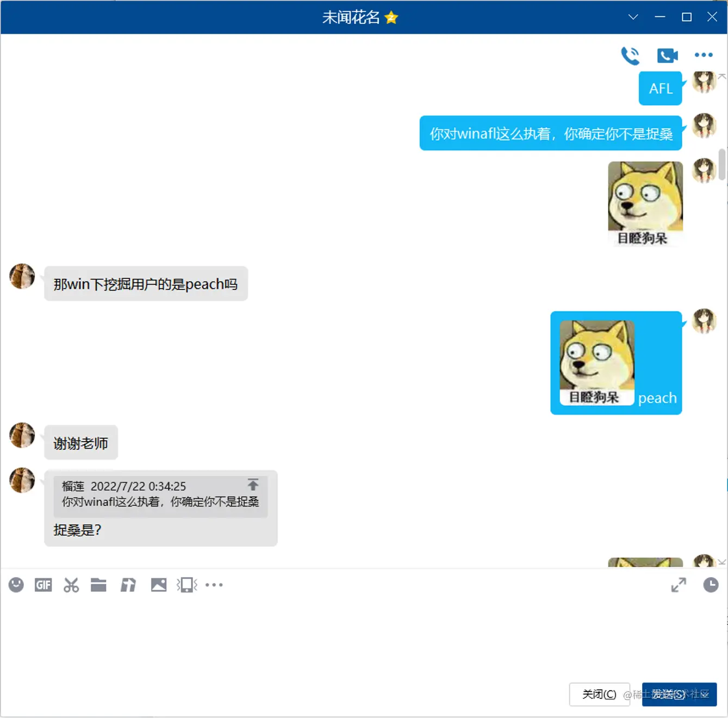The height and width of the screenshot is (718, 728).
Task: Click the 关闭(C) button
Action: pyautogui.click(x=599, y=694)
